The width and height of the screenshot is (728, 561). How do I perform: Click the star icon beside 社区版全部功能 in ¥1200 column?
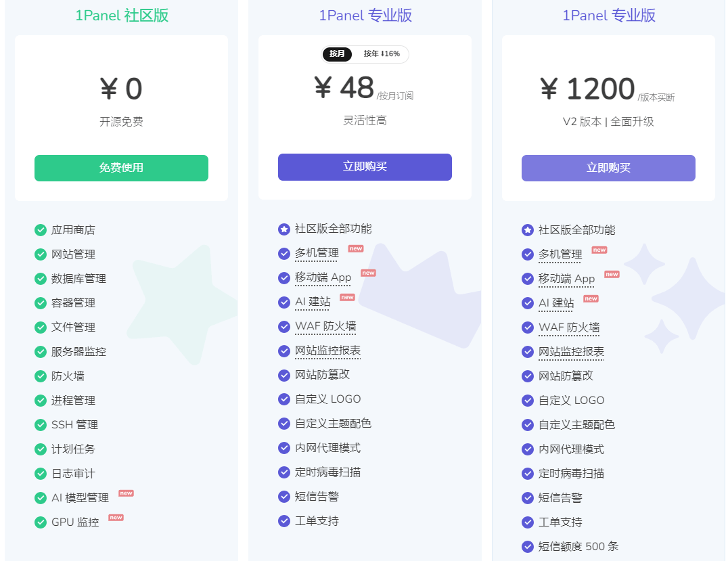coord(528,230)
